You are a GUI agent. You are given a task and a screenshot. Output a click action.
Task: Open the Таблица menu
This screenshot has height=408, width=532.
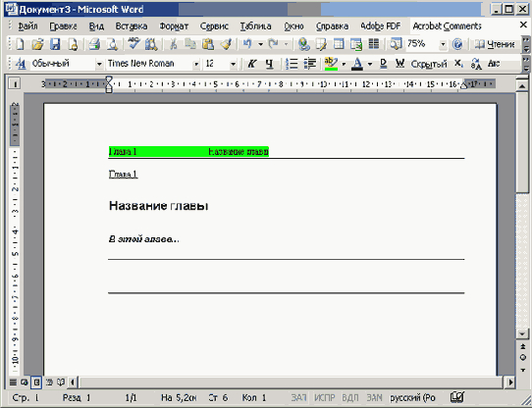255,26
